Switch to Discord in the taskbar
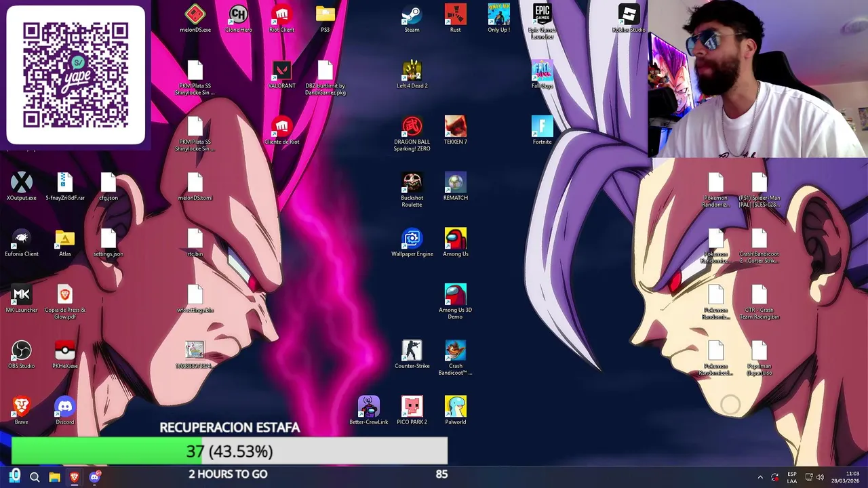This screenshot has height=488, width=868. tap(94, 477)
